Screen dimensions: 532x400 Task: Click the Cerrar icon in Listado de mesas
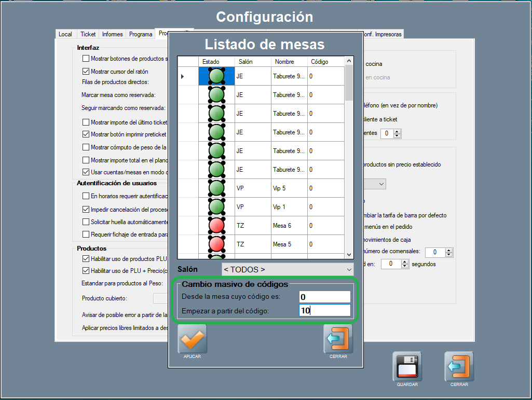coord(338,339)
